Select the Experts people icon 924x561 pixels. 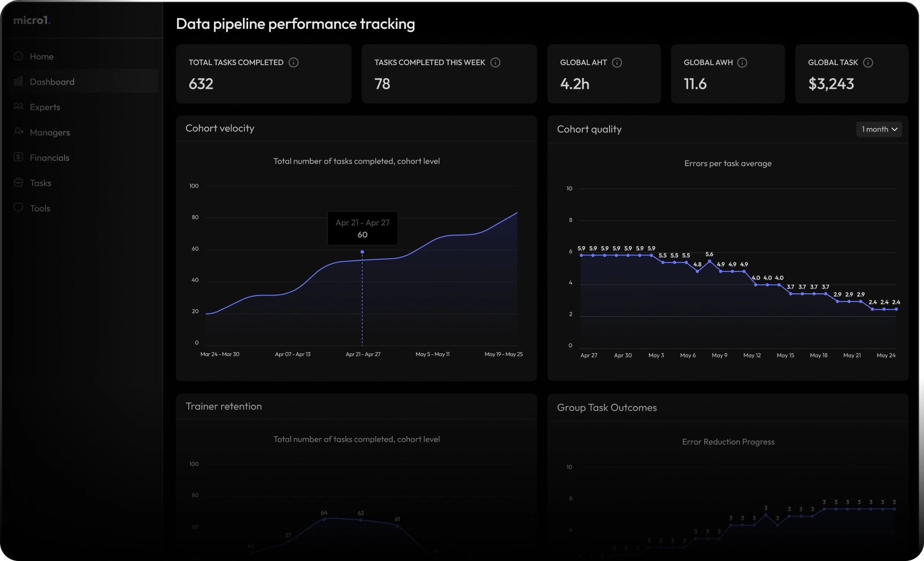18,107
